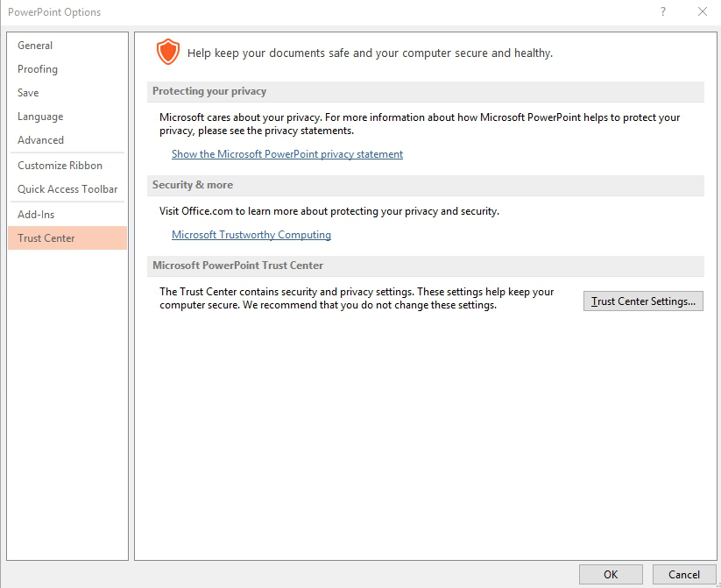This screenshot has height=588, width=721.
Task: Click the 'The Trust Center contains security' paragraph
Action: [x=357, y=298]
